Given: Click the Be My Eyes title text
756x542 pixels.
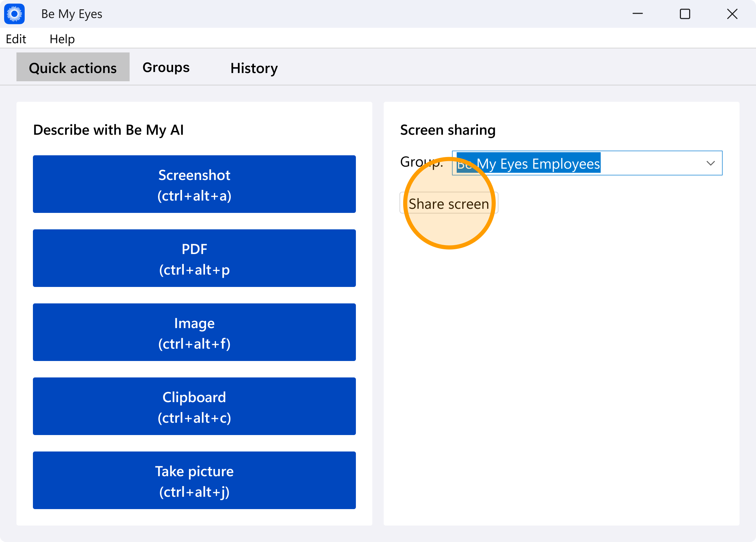Looking at the screenshot, I should (72, 14).
